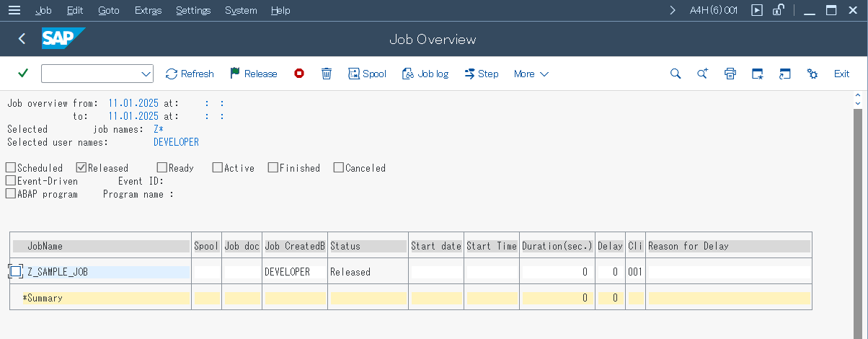The image size is (868, 339).
Task: Open the Extras menu
Action: (x=148, y=10)
